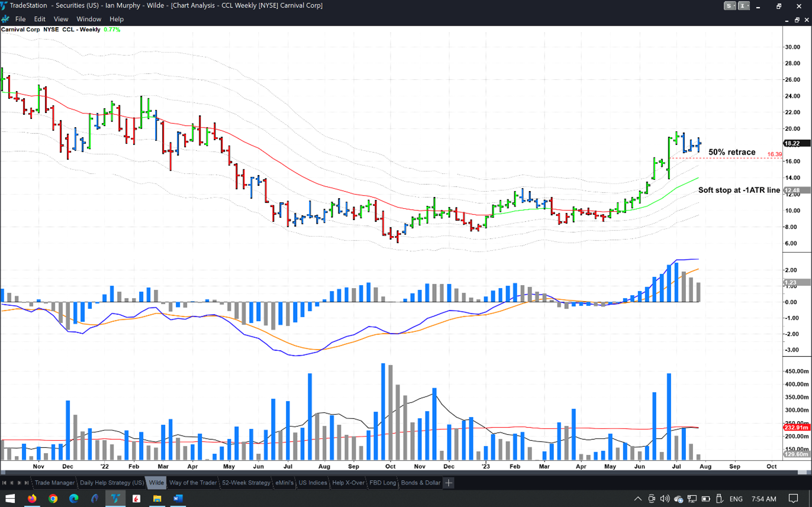Open the ENG language selector
The image size is (812, 507).
click(x=736, y=499)
